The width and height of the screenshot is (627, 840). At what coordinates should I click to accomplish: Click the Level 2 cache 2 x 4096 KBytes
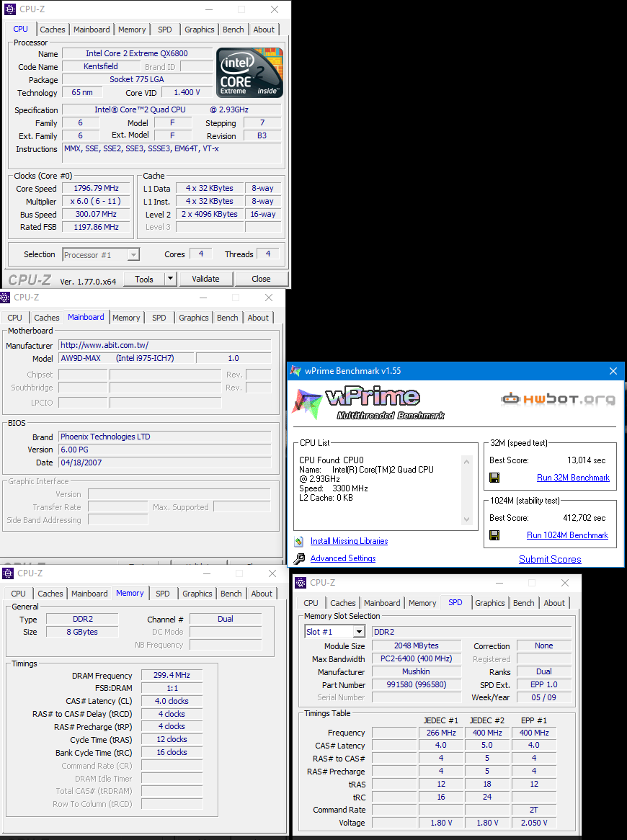pos(210,214)
